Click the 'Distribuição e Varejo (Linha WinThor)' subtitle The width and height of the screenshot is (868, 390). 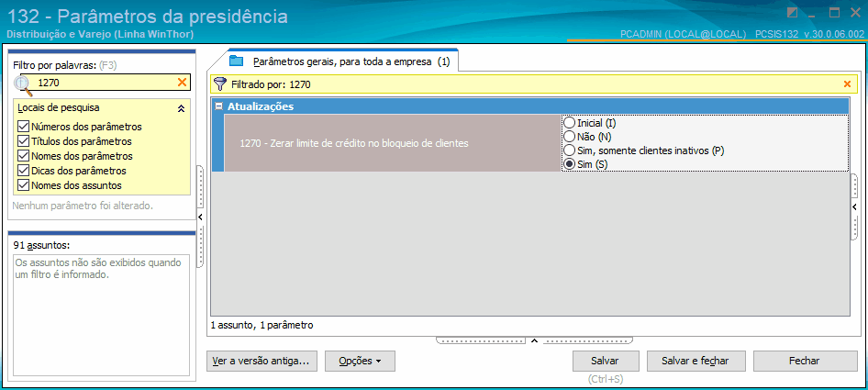point(100,34)
